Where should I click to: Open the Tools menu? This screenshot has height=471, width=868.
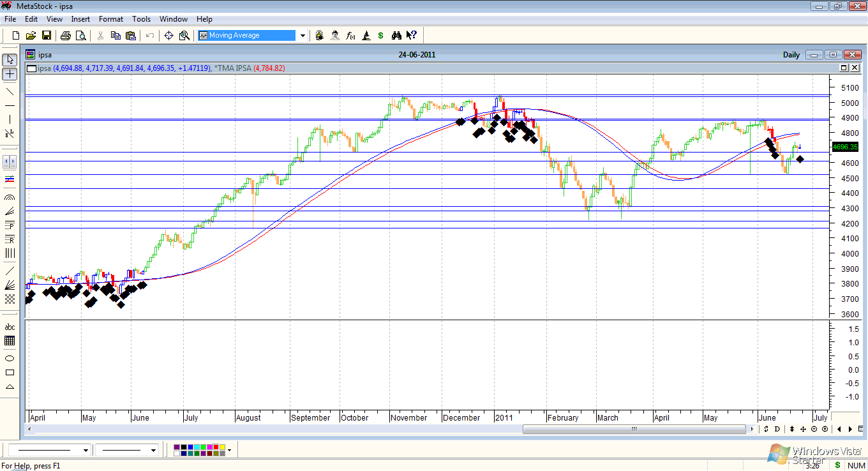click(x=141, y=19)
